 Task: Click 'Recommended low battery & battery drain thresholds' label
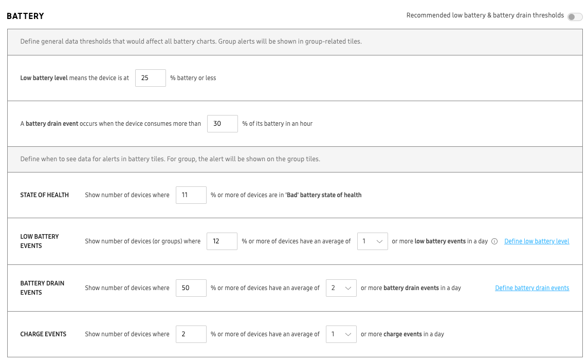pos(485,15)
